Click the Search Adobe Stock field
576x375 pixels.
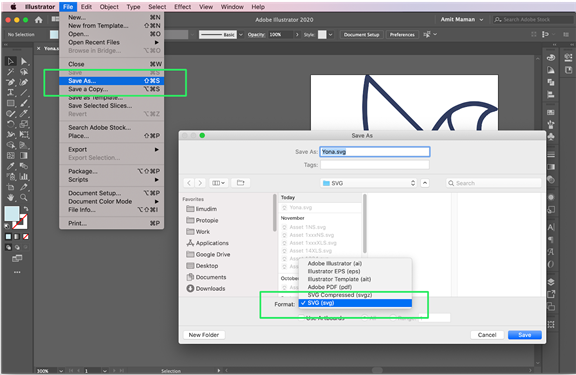[533, 19]
